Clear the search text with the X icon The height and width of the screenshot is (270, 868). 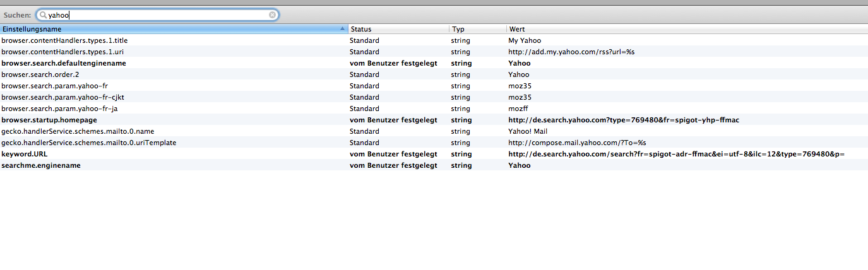pos(272,15)
